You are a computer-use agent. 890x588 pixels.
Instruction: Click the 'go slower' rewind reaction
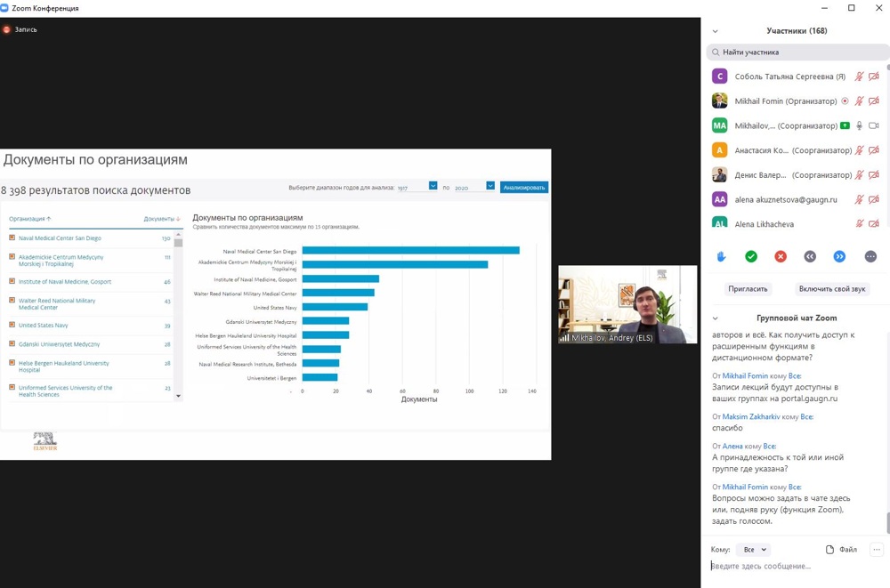(x=810, y=256)
